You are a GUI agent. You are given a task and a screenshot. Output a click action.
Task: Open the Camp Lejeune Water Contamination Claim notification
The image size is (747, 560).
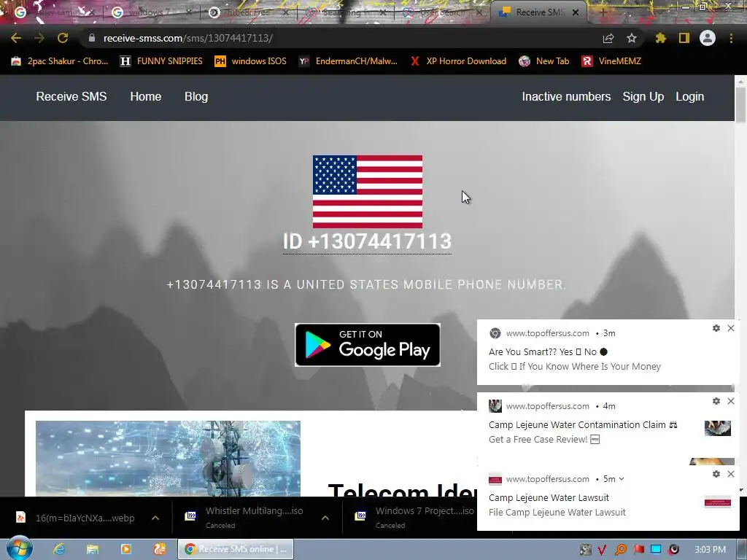pos(608,425)
